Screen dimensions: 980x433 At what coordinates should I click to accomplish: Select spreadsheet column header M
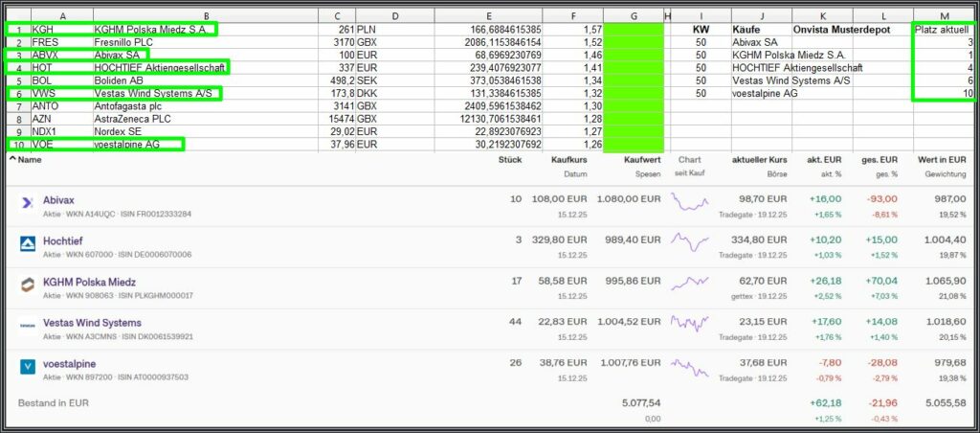944,16
